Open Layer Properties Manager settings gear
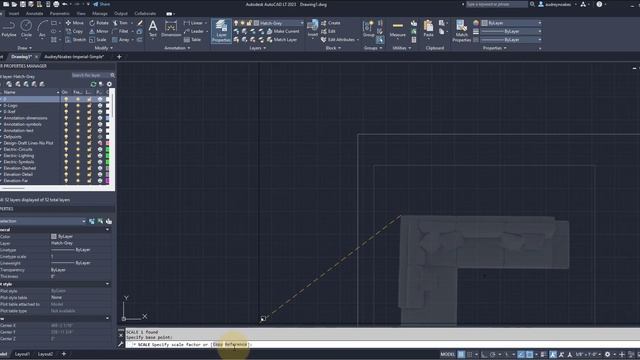The height and width of the screenshot is (360, 640). [x=109, y=84]
